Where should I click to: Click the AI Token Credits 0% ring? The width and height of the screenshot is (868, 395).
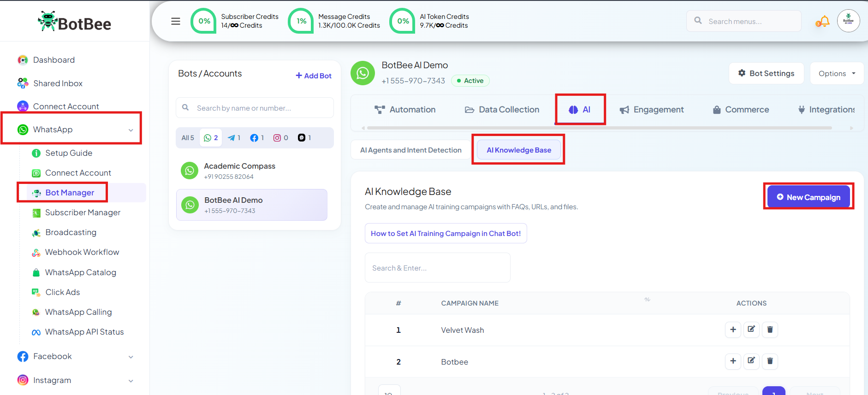click(403, 21)
